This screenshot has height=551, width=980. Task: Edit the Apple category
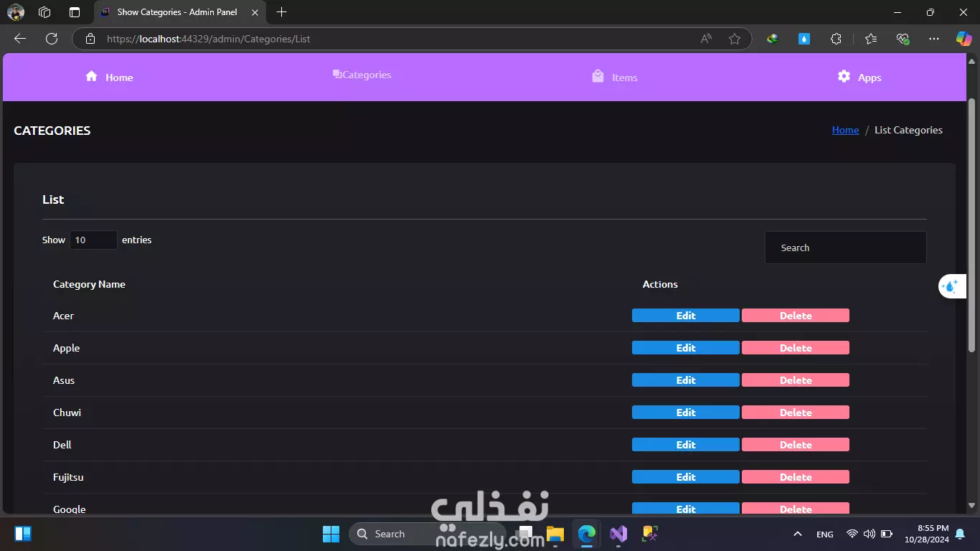tap(686, 348)
